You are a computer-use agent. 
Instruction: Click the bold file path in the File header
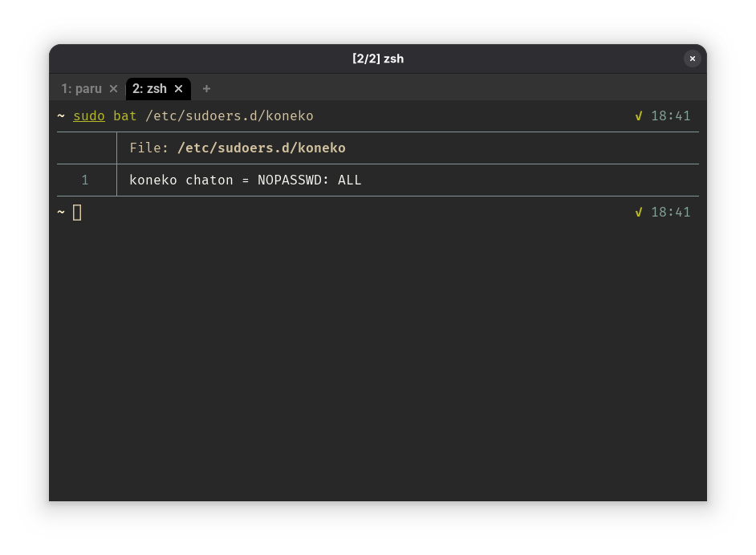[262, 148]
